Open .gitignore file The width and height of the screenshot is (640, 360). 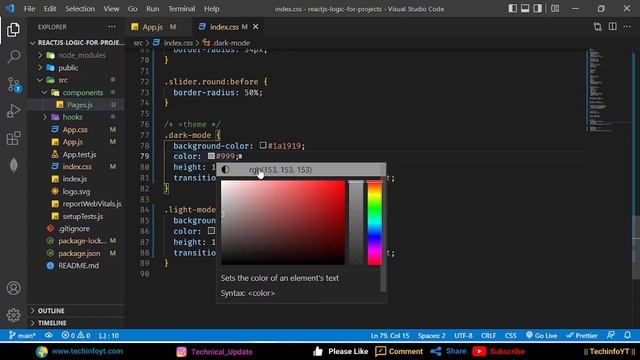(76, 229)
